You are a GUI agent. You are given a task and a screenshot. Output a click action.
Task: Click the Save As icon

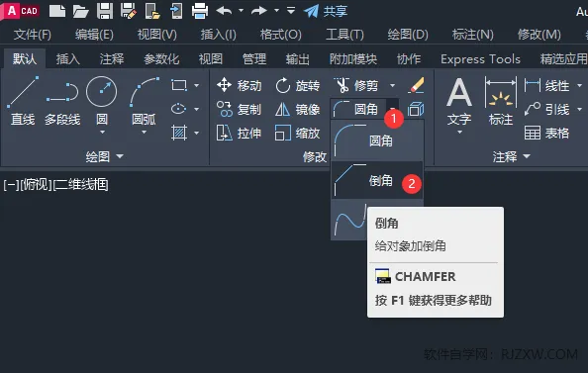click(x=129, y=11)
